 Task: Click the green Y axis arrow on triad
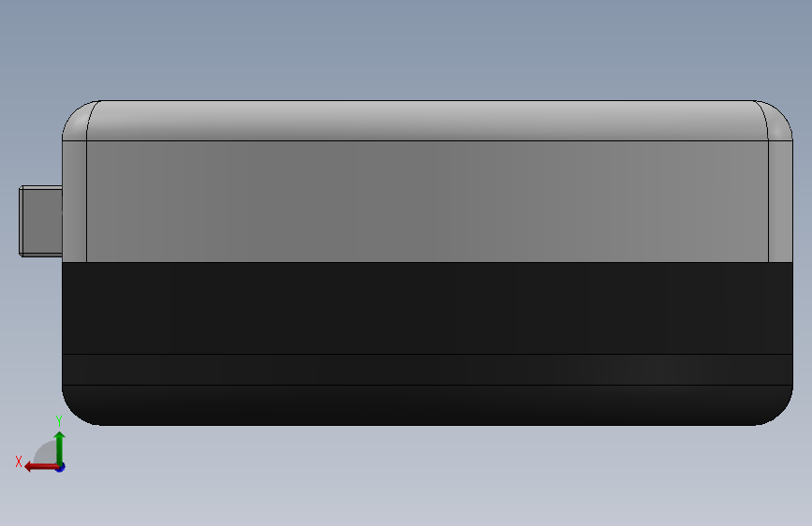(x=60, y=446)
